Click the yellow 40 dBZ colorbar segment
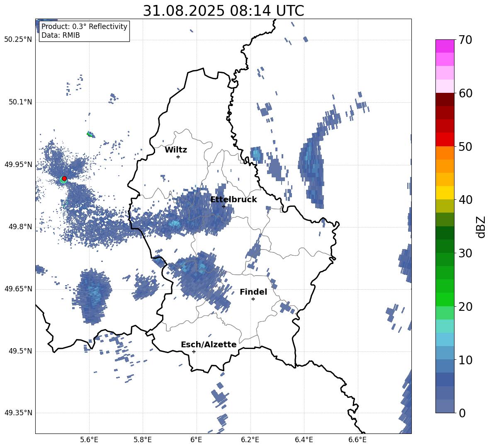The width and height of the screenshot is (491, 448). 445,193
